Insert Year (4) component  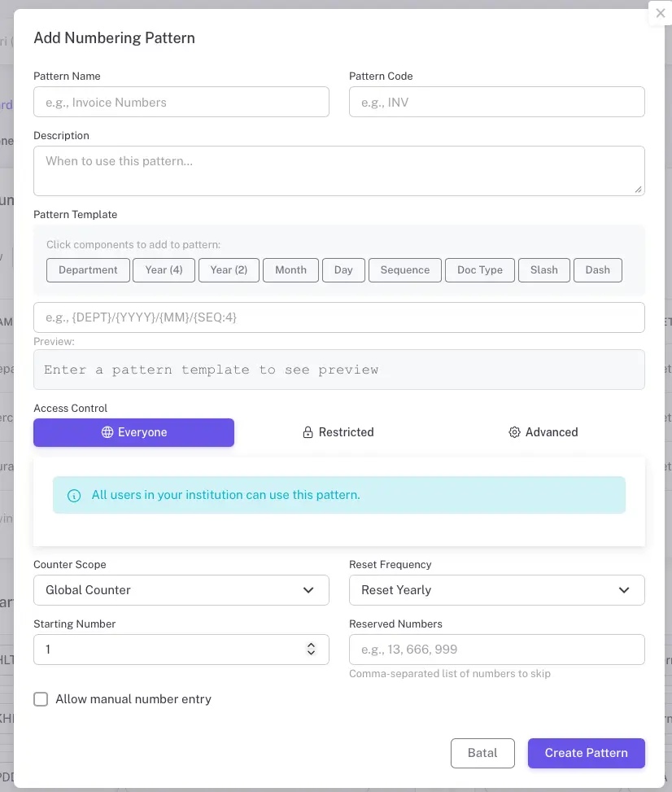[164, 270]
